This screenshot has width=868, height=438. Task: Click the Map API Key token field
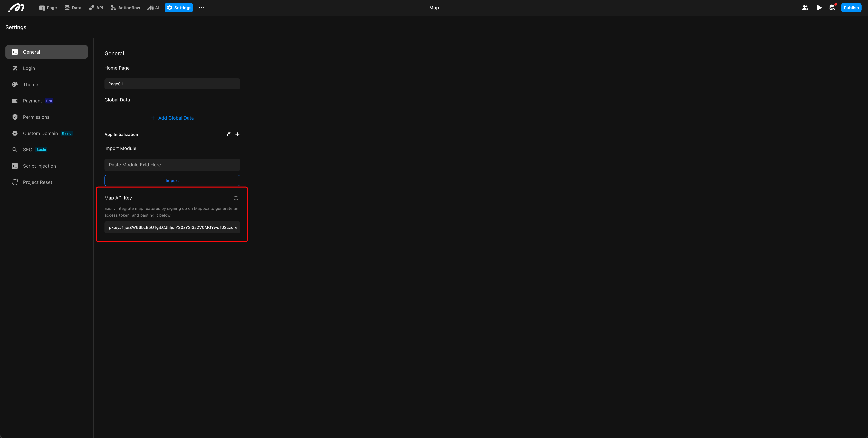pos(172,227)
